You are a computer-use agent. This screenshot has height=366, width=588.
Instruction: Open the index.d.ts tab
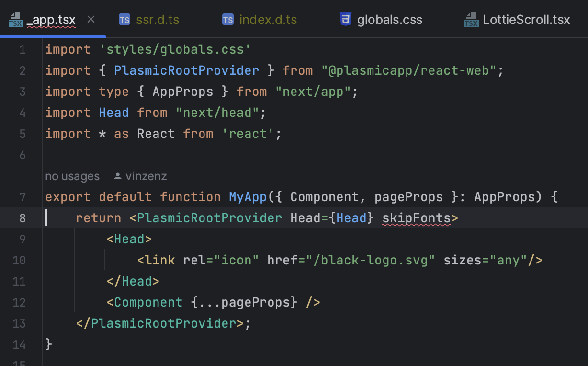260,20
